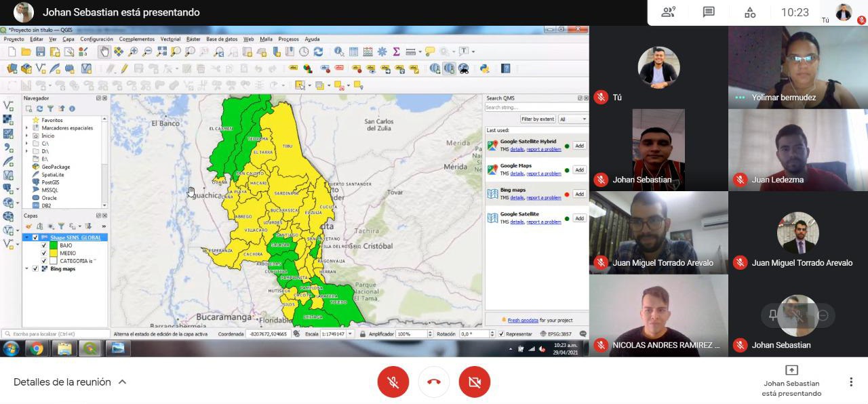Image resolution: width=868 pixels, height=404 pixels.
Task: Toggle microphone mute in Meet
Action: (393, 382)
